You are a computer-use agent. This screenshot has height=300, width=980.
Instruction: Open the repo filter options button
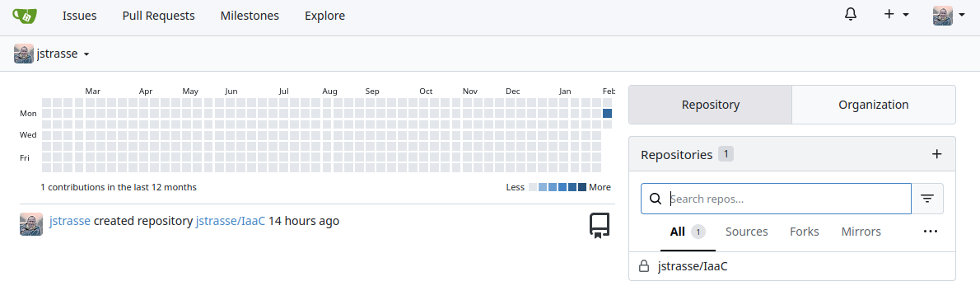coord(926,199)
